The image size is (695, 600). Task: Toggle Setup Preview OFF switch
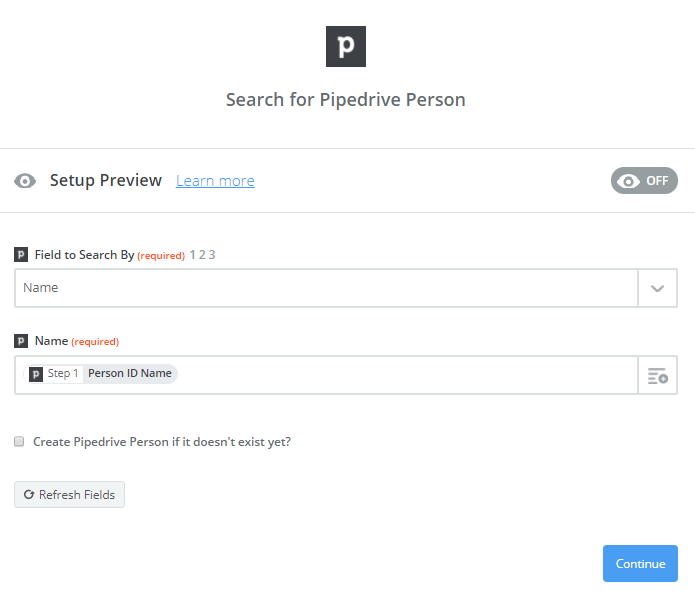pos(644,180)
